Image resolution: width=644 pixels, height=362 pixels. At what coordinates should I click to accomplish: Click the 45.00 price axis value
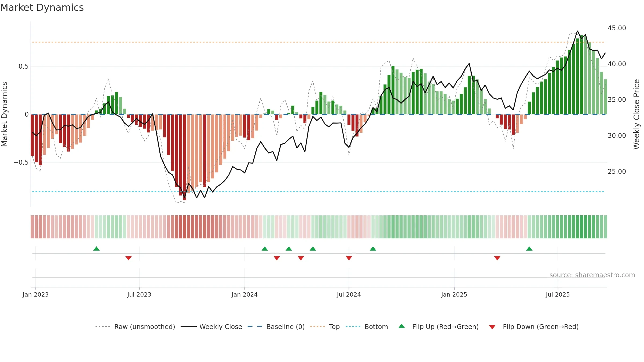point(617,28)
